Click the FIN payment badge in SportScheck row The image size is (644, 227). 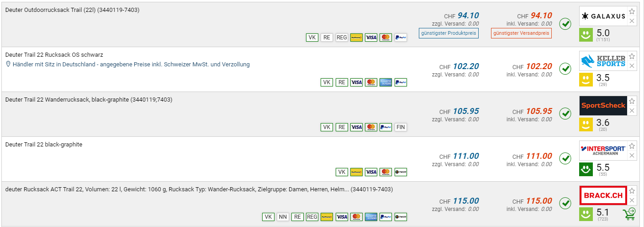click(401, 127)
